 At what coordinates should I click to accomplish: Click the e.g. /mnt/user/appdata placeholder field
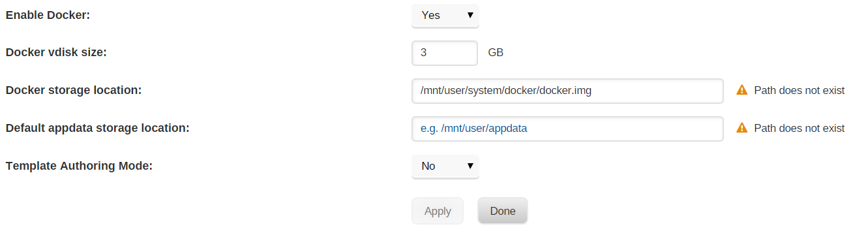tap(567, 129)
